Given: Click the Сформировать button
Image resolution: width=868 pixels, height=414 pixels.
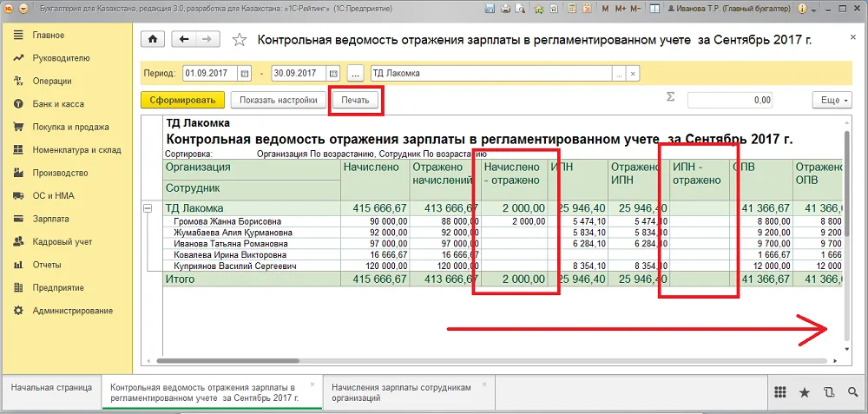Looking at the screenshot, I should 182,100.
